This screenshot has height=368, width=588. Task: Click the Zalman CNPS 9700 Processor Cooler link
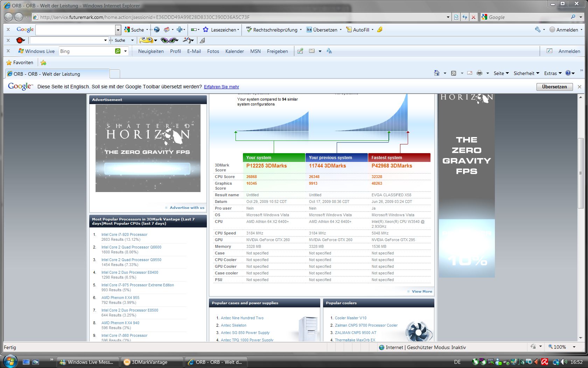(x=366, y=325)
